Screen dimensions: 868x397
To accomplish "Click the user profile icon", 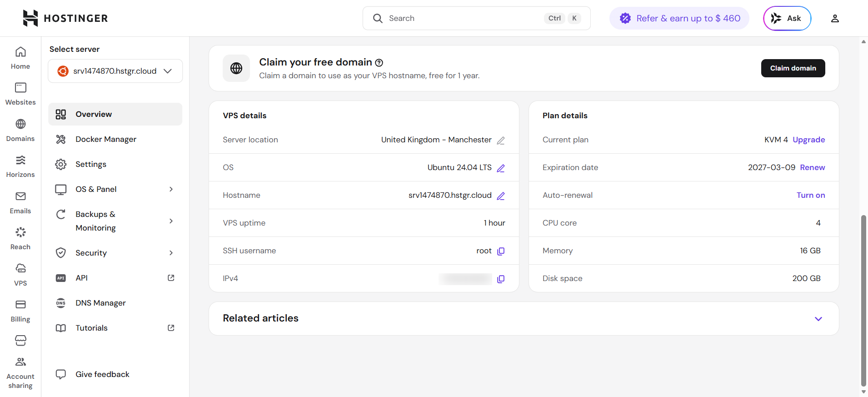I will (835, 18).
